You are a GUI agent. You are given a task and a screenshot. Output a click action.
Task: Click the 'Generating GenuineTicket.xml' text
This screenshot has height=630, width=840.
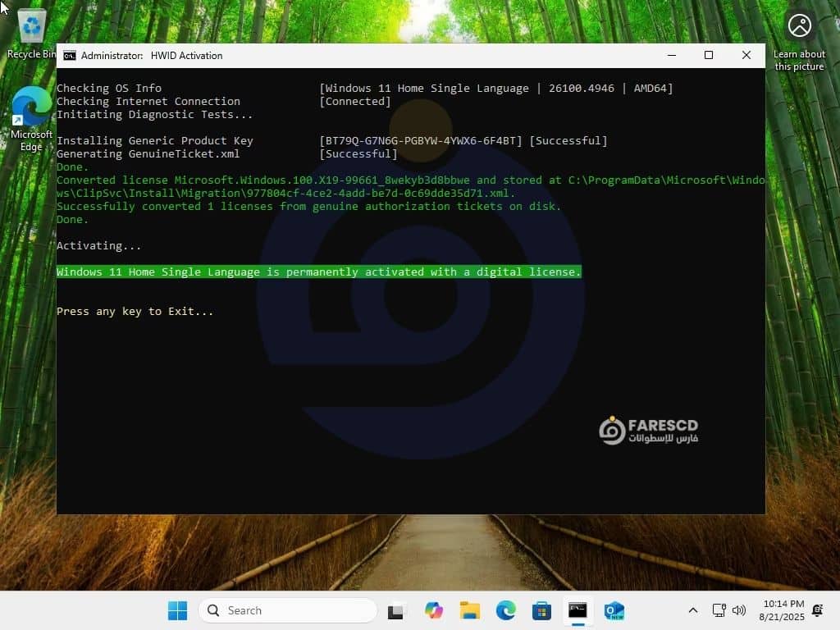pos(148,154)
